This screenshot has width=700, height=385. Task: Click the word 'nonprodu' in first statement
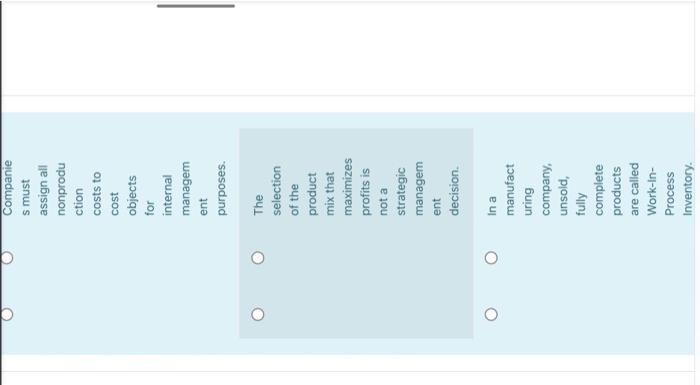(61, 189)
